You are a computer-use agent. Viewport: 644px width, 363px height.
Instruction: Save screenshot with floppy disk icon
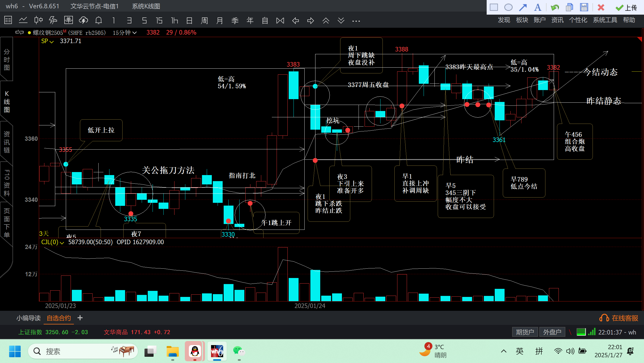584,8
